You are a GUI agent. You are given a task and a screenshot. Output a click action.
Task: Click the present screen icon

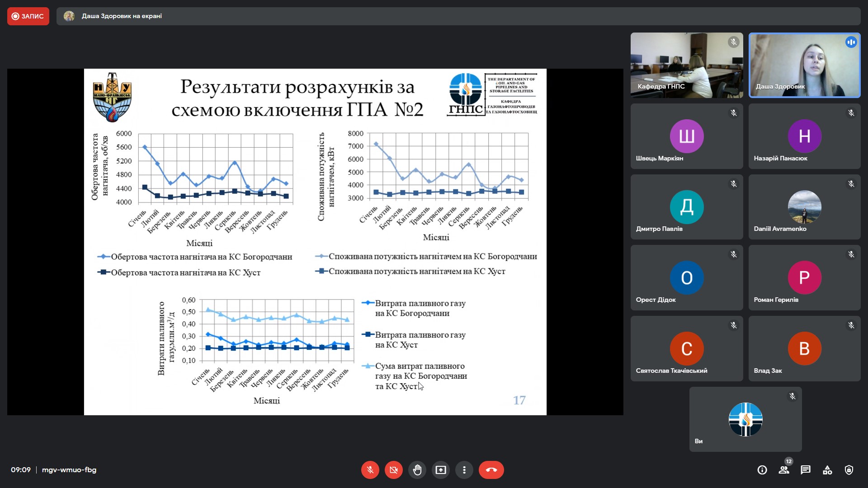[x=440, y=470]
